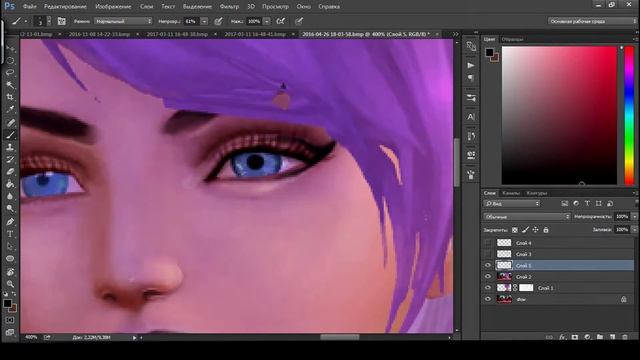Click the vertical hue slider
Screen dimensions: 640x360
coord(629,115)
